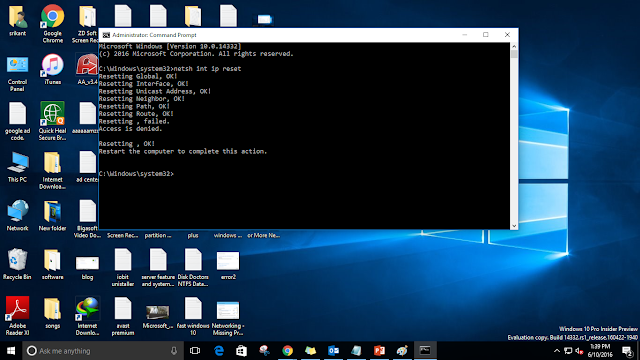Click the 'netsh int ip reset' command line
This screenshot has width=640, height=360.
(x=170, y=69)
